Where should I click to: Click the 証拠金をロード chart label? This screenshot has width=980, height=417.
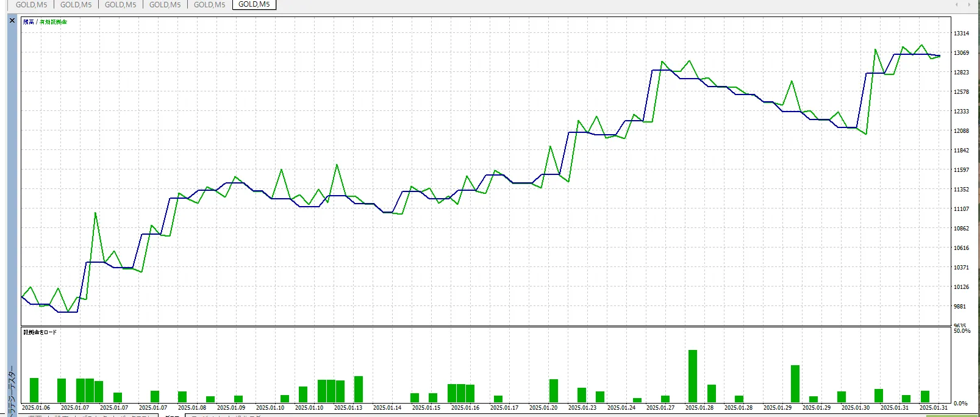(x=40, y=332)
